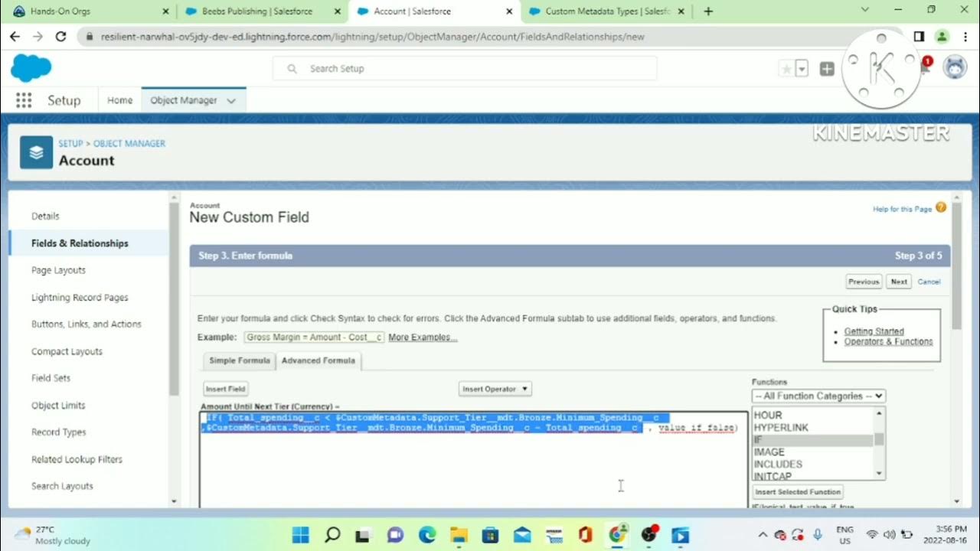
Task: Open the More Examples link
Action: pos(423,337)
